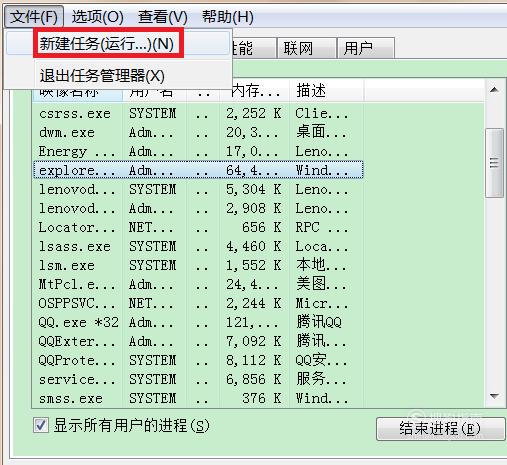This screenshot has width=507, height=465.
Task: Click the process list scrollbar thumb
Action: click(494, 163)
